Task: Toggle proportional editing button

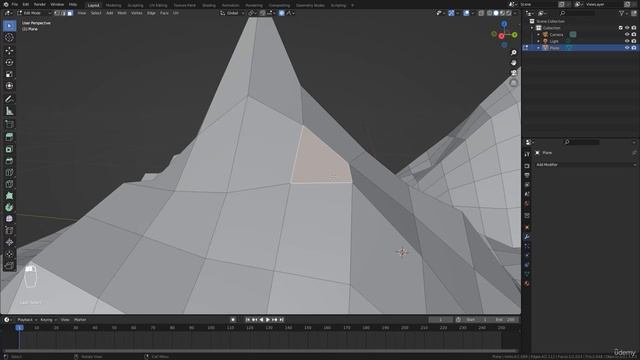Action: pyautogui.click(x=282, y=13)
